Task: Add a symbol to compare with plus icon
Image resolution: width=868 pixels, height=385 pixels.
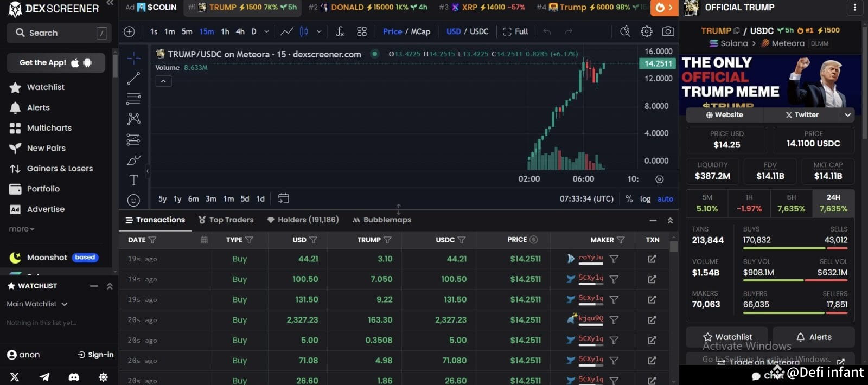Action: pyautogui.click(x=129, y=31)
